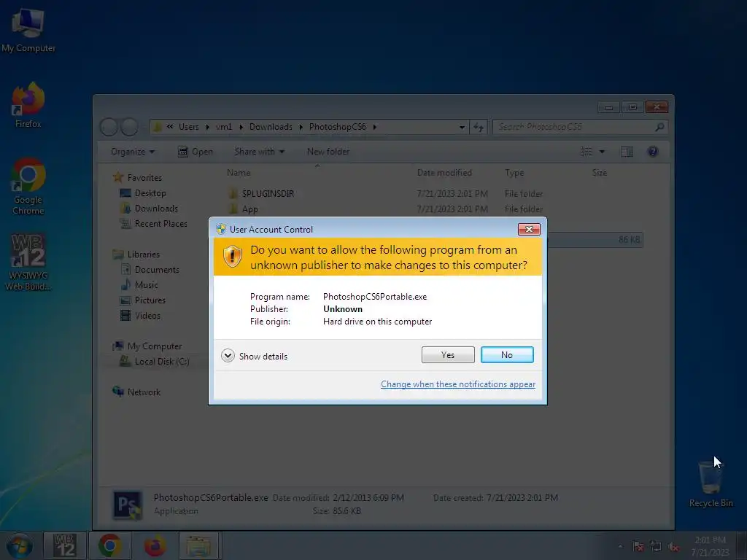Click the Explorer refresh button
The height and width of the screenshot is (560, 747).
pyautogui.click(x=479, y=127)
